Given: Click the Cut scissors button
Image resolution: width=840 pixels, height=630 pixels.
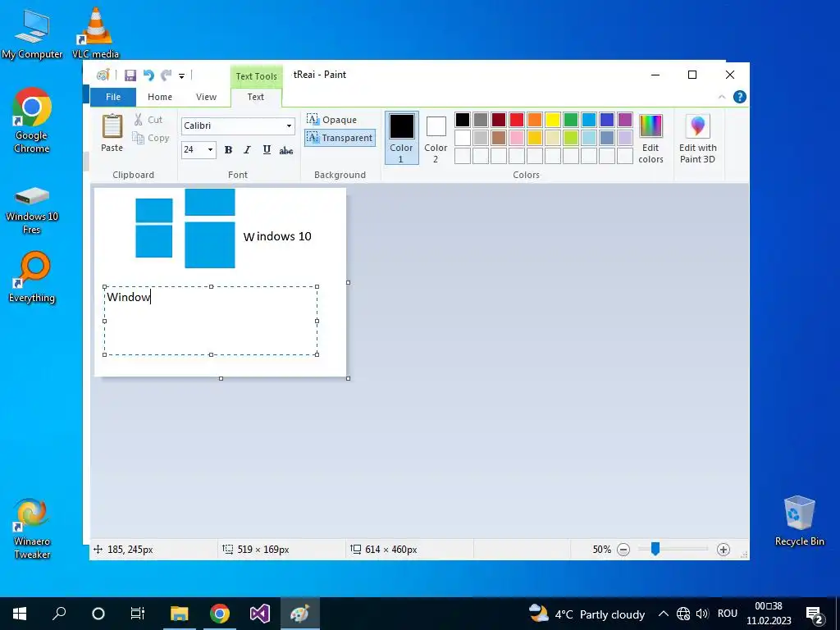Looking at the screenshot, I should 148,120.
